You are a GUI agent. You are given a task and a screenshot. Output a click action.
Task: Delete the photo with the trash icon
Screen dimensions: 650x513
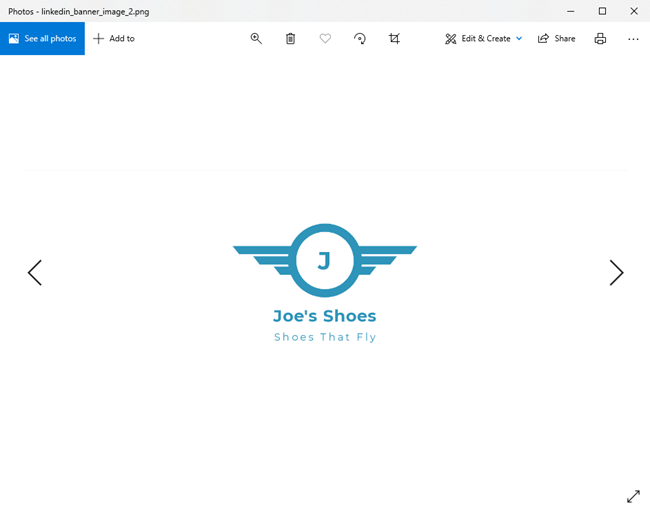(290, 39)
